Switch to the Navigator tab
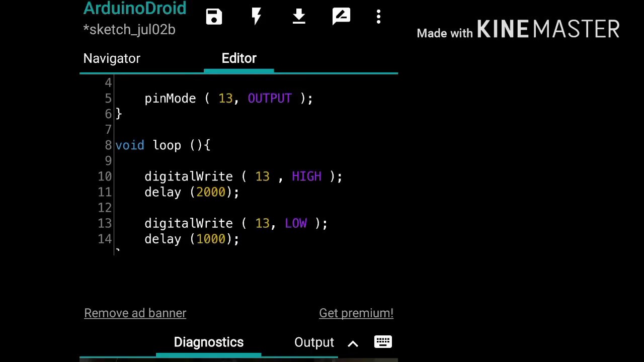This screenshot has width=644, height=362. [x=112, y=58]
